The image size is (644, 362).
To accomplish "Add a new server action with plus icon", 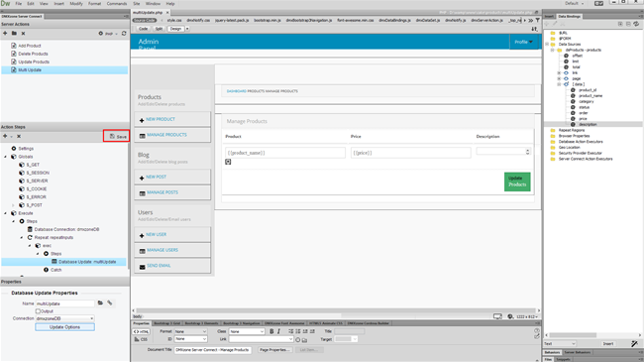I will pos(5,34).
